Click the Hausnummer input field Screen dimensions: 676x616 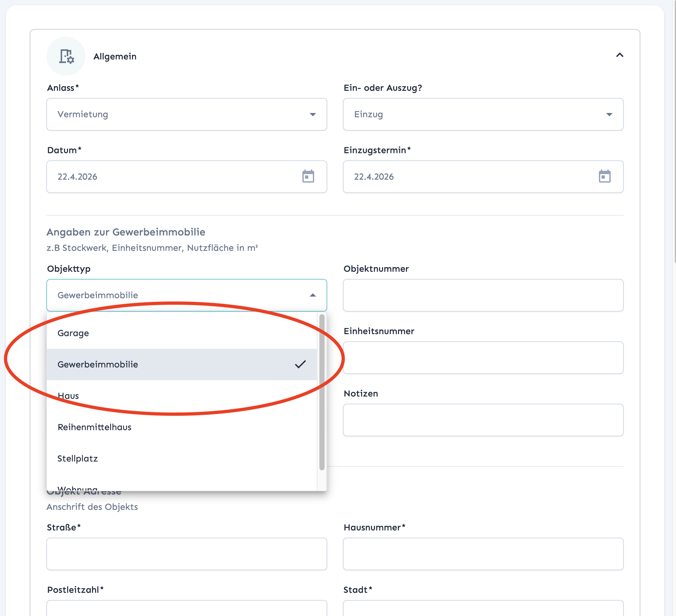click(483, 554)
